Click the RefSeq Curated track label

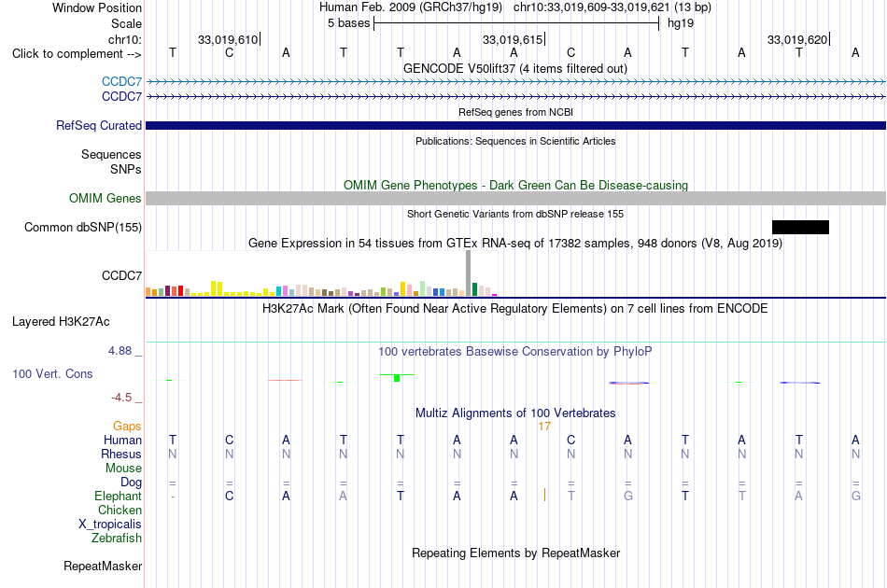[x=99, y=125]
